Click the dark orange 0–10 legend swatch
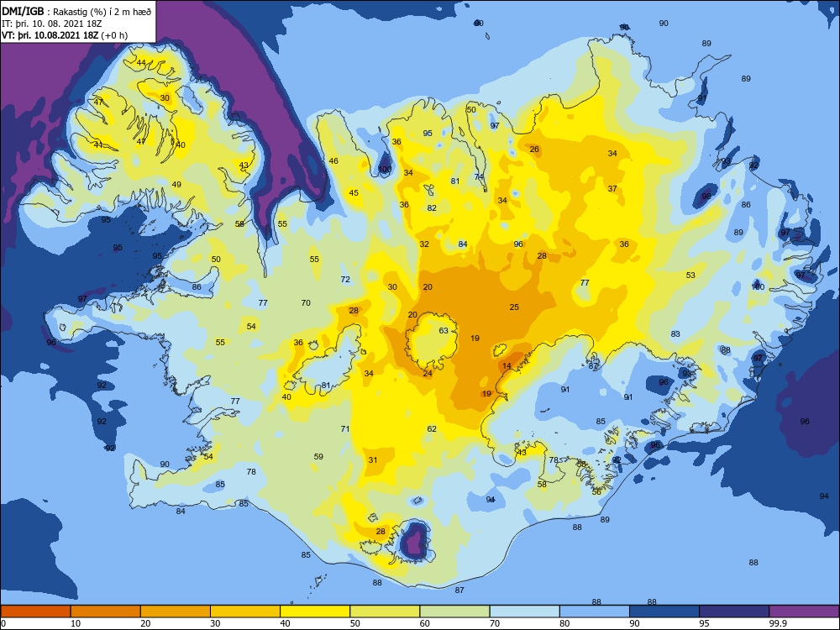Image resolution: width=840 pixels, height=630 pixels. [36, 612]
